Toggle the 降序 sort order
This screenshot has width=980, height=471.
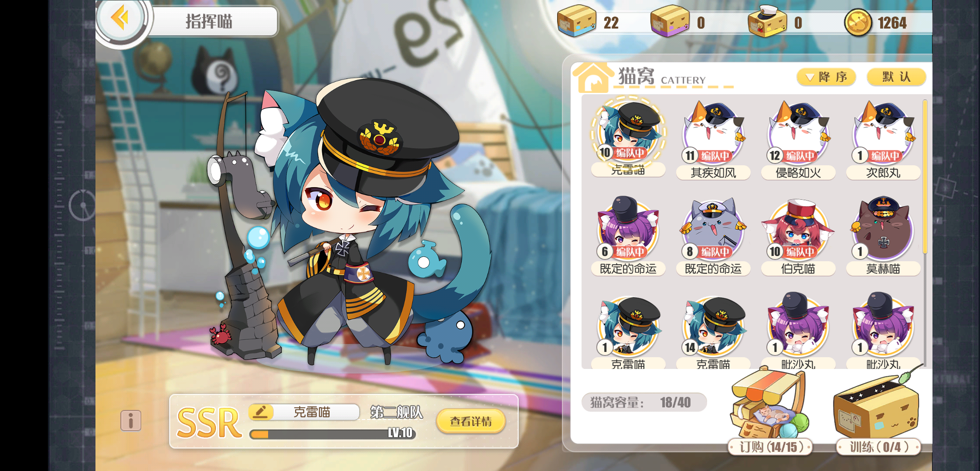point(826,77)
